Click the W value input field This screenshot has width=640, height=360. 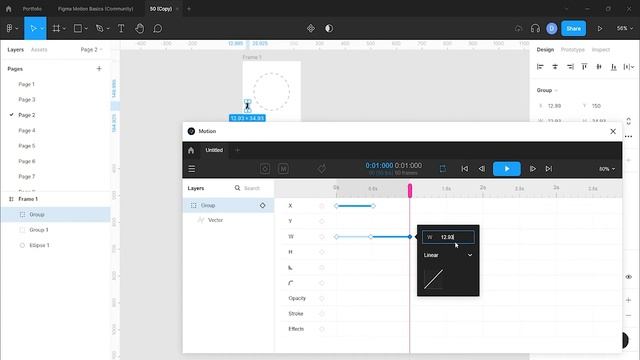point(448,237)
